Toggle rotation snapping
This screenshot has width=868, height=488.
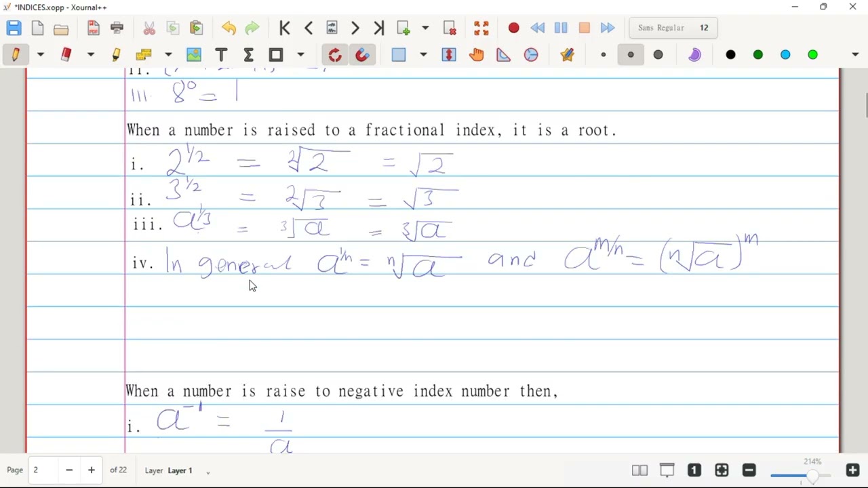tap(335, 55)
